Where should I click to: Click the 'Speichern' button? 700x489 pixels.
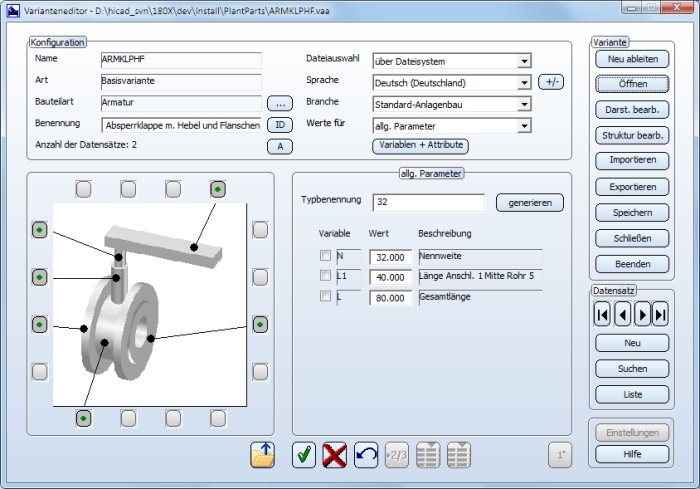pos(631,213)
